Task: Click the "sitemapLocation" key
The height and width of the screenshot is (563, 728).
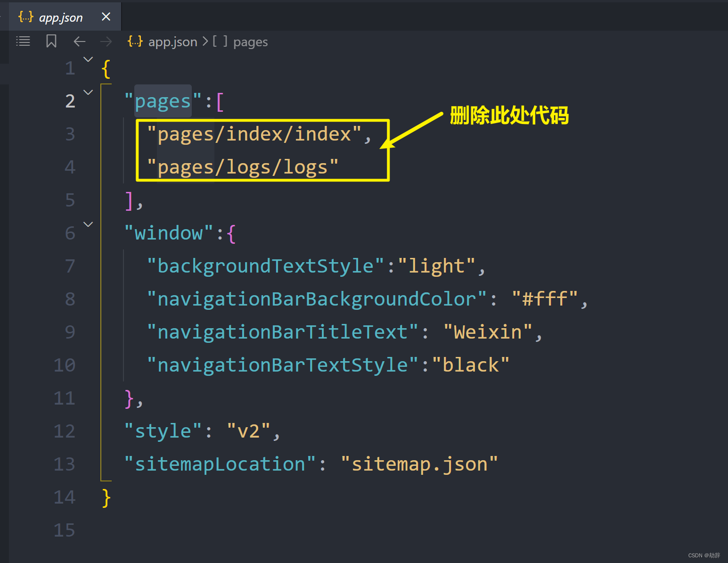Action: point(220,464)
